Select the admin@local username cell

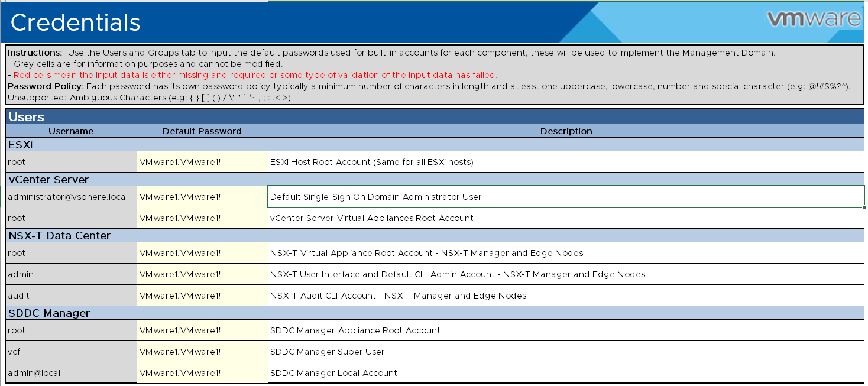(71, 373)
